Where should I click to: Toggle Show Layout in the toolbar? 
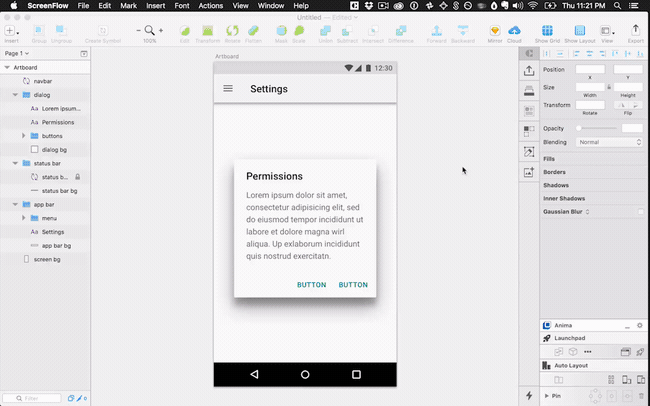click(x=578, y=32)
